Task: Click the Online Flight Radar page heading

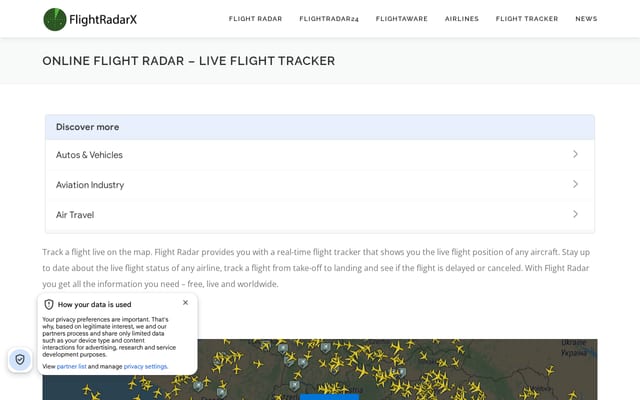Action: (189, 61)
